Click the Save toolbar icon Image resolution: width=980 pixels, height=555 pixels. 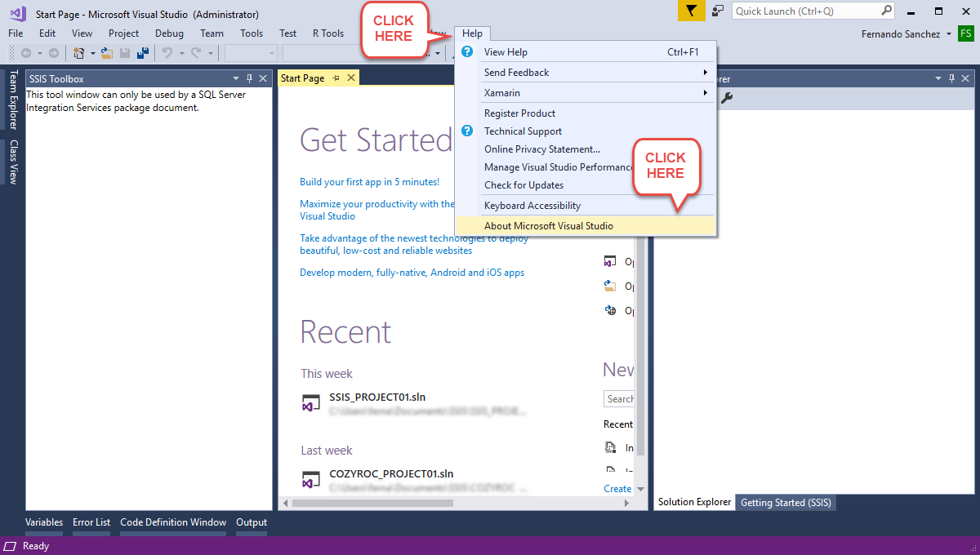[125, 53]
